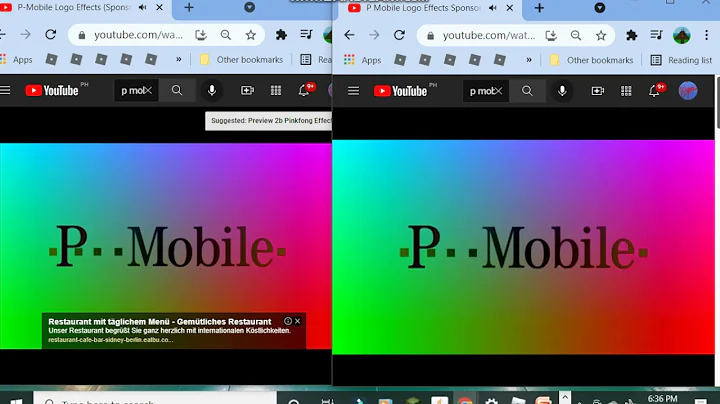This screenshot has width=720, height=404.
Task: Open Chrome three-dot menu in right window
Action: (706, 35)
